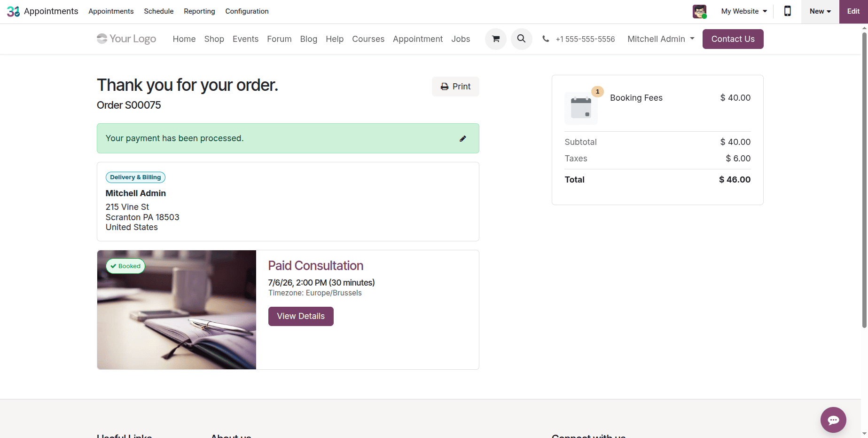Click the Order S00075 text
Screen dimensions: 868x438
(129, 105)
